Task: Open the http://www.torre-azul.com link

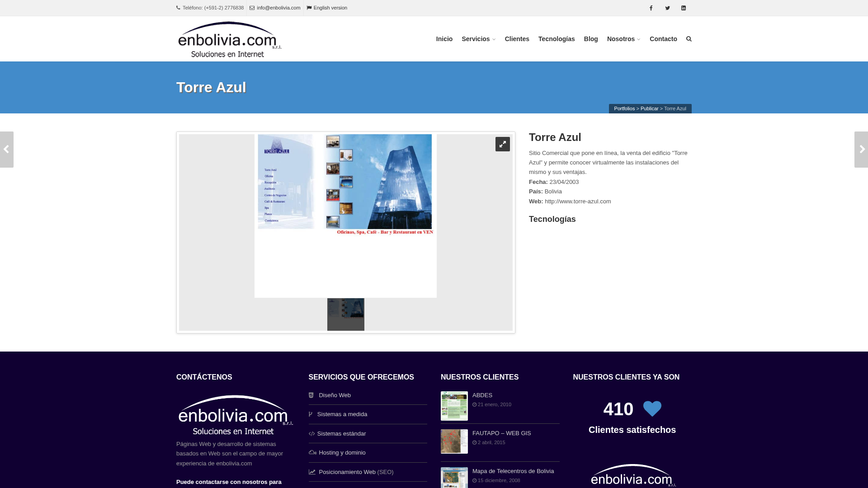Action: coord(577,201)
